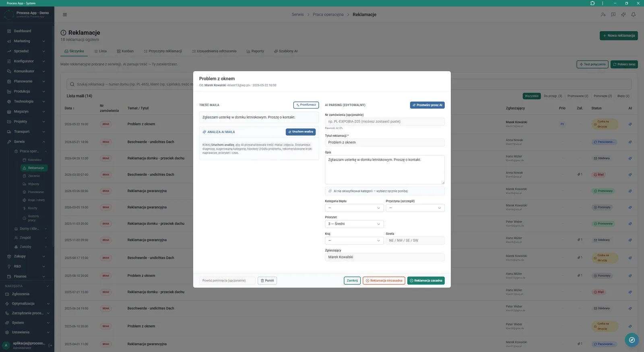Click the Zgłaszający input field
Screen dimensions: 644x352
coord(385,257)
